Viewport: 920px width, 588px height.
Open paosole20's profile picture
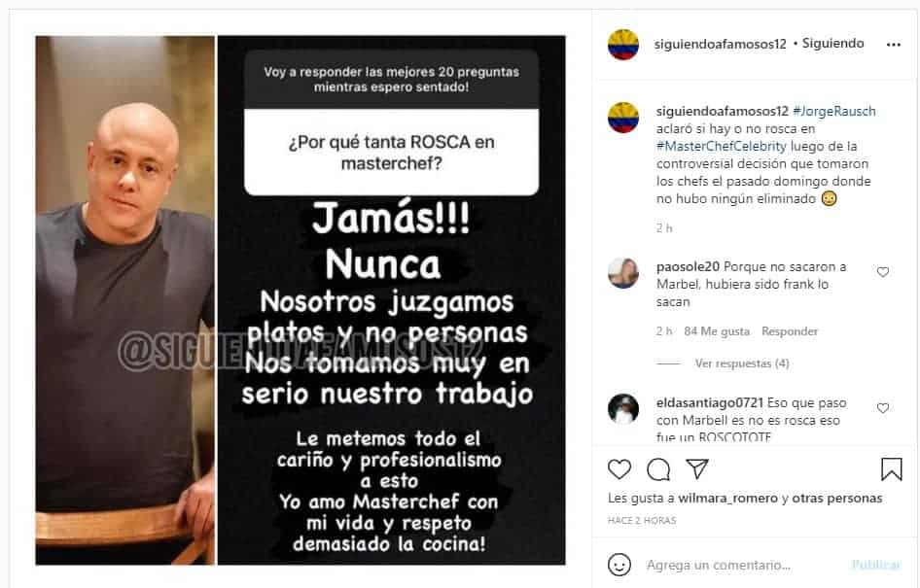coord(623,273)
